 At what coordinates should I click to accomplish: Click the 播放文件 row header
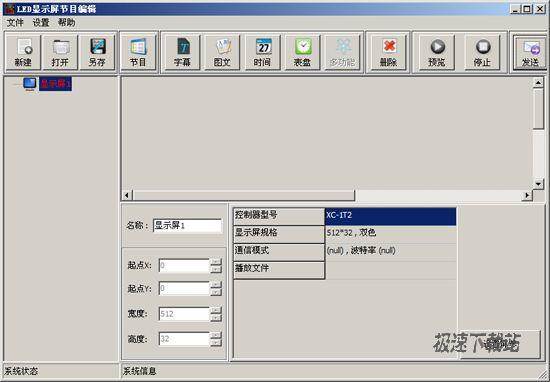click(279, 270)
